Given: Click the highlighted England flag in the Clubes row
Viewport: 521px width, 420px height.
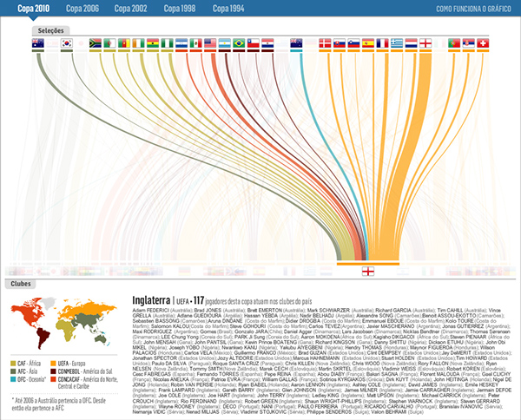Looking at the screenshot, I should point(368,272).
